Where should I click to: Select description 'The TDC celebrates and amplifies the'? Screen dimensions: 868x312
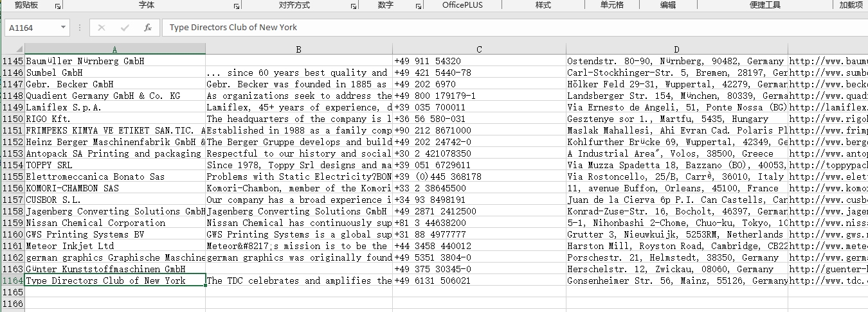(x=299, y=281)
